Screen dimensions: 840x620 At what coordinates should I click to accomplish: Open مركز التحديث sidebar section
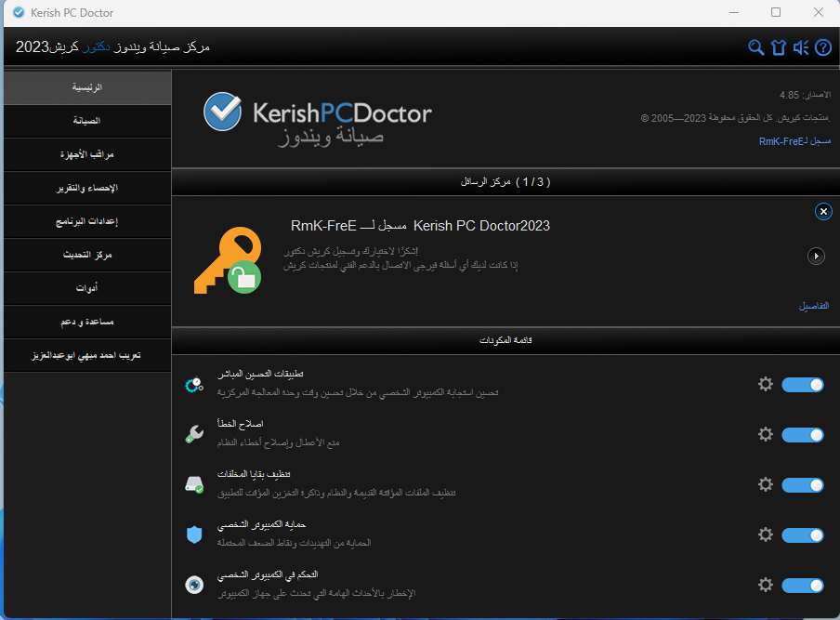[87, 255]
